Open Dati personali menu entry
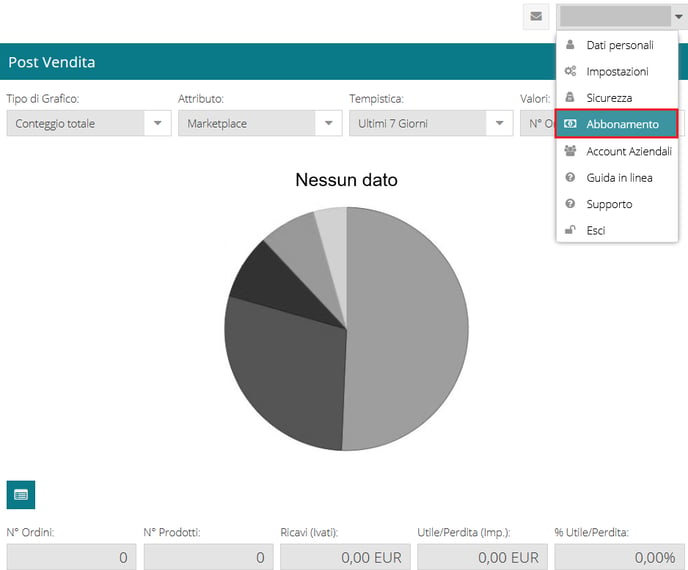The image size is (688, 570). [617, 45]
